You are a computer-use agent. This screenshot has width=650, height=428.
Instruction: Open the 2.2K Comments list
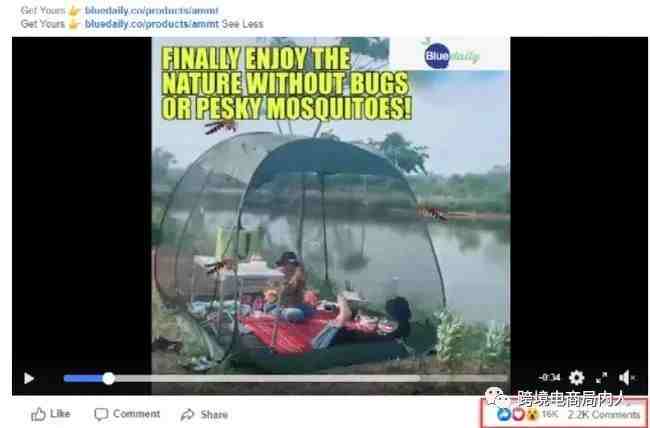pos(604,414)
